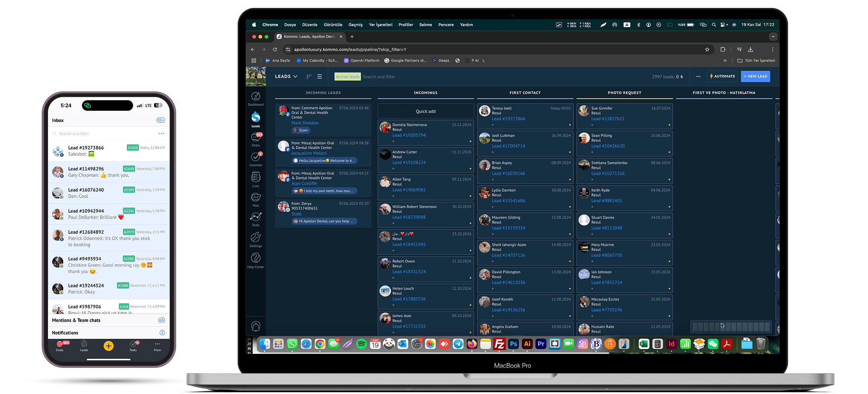Open Lists in Kommo sidebar
The width and height of the screenshot is (868, 394).
(x=256, y=180)
